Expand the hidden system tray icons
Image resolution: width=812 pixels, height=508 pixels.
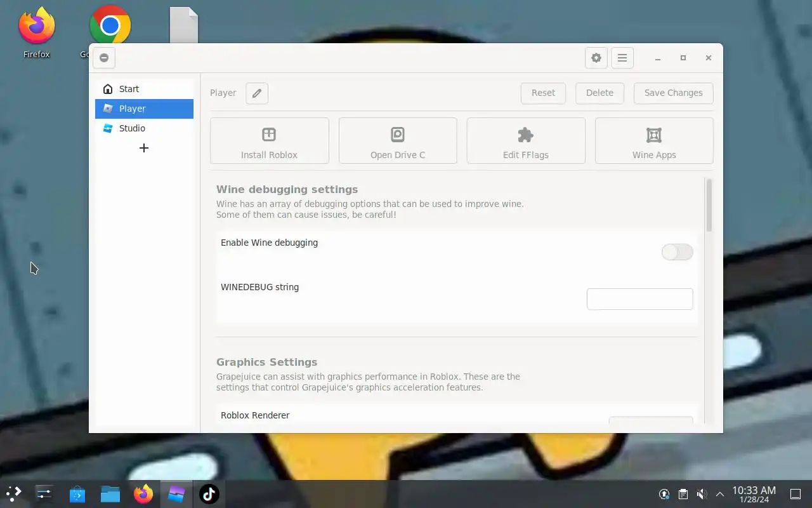(719, 494)
